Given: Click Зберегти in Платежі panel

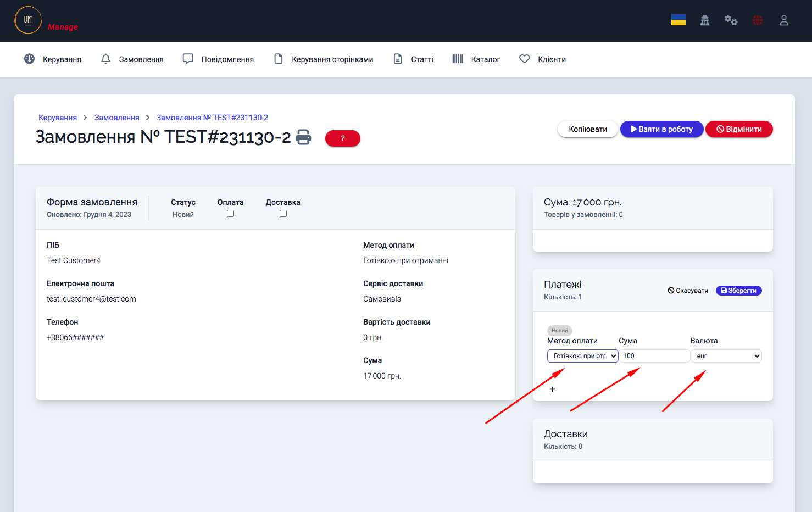Looking at the screenshot, I should point(738,291).
